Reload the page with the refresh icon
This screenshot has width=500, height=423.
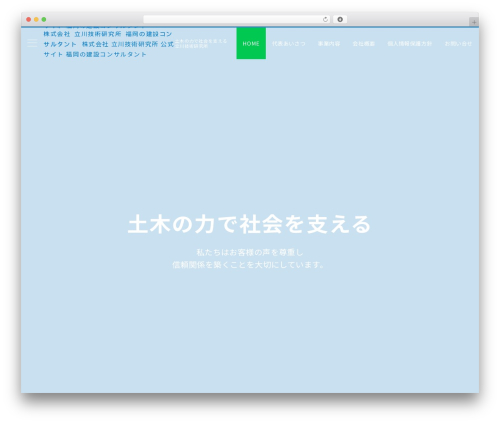click(325, 20)
